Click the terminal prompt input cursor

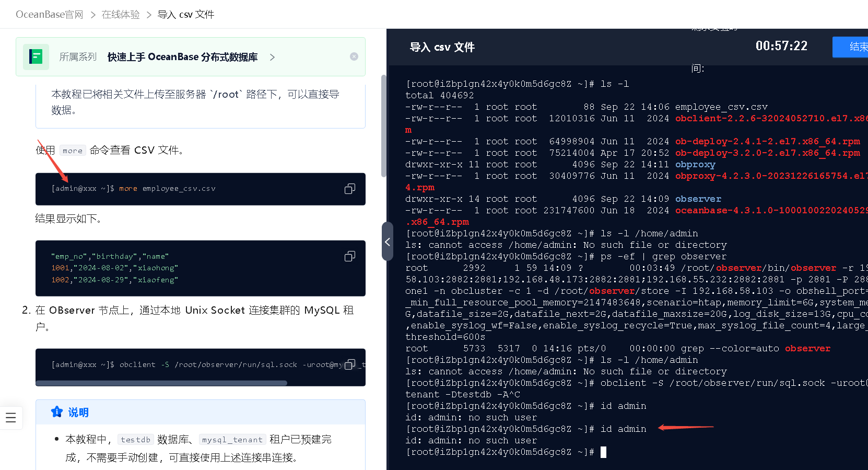coord(603,452)
